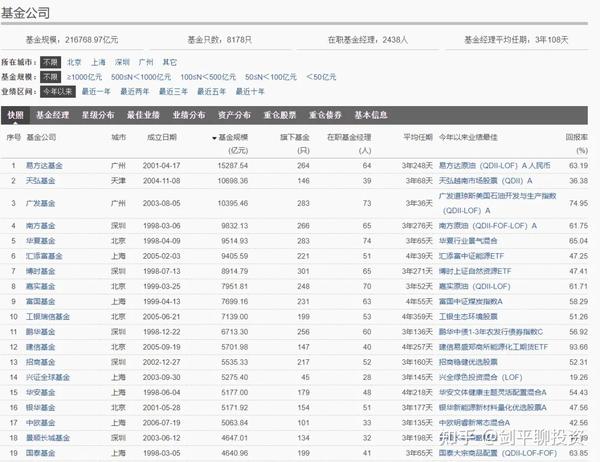The image size is (600, 462).
Task: Select 最近两年 performance period
Action: coord(135,91)
